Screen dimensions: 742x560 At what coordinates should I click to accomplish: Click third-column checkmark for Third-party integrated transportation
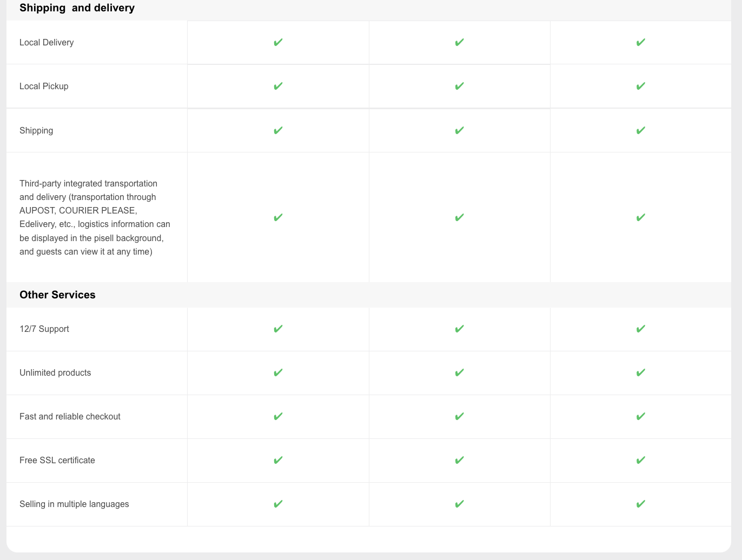640,217
